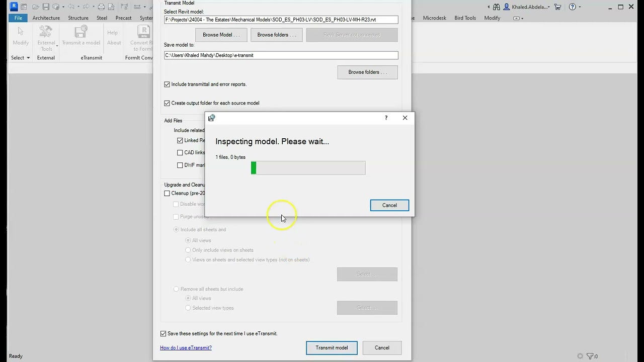Switch to the Microdesk ribbon tab
Image resolution: width=644 pixels, height=362 pixels.
[435, 18]
